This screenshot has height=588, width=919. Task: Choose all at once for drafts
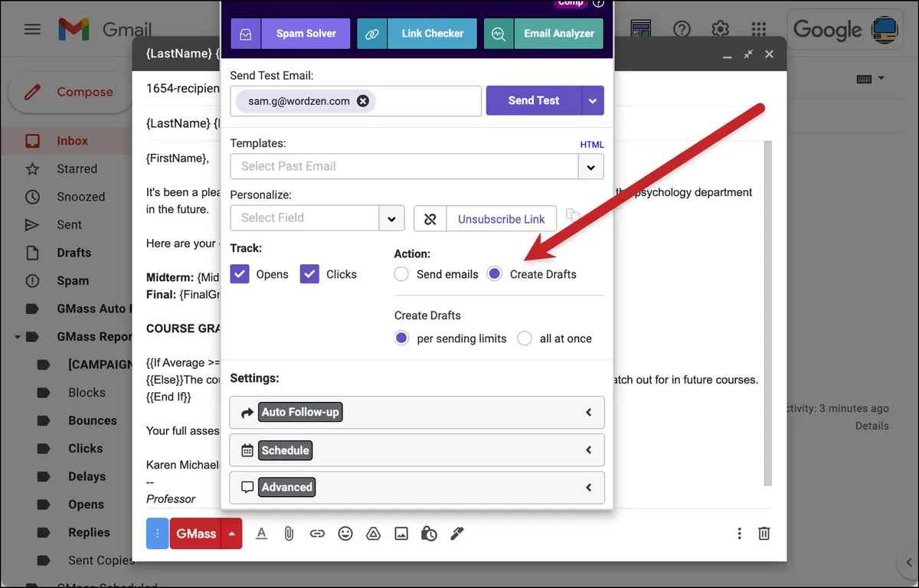pyautogui.click(x=525, y=338)
